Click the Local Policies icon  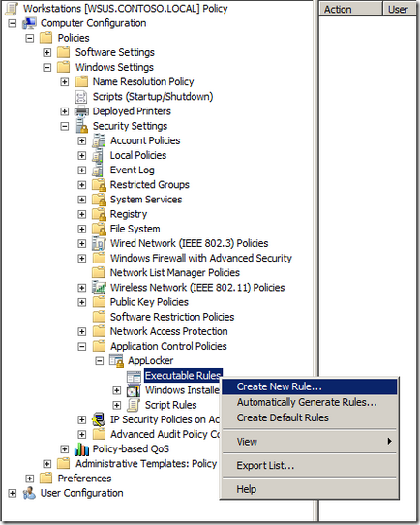98,155
